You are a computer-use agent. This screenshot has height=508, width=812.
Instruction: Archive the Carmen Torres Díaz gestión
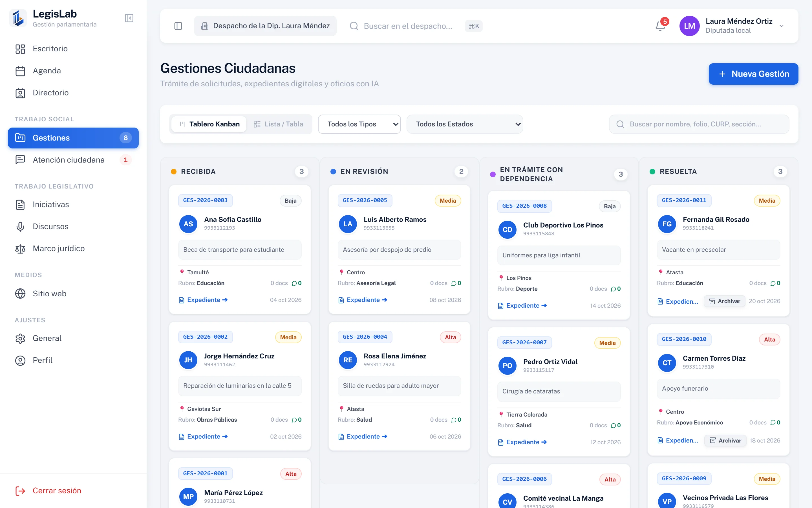click(725, 441)
